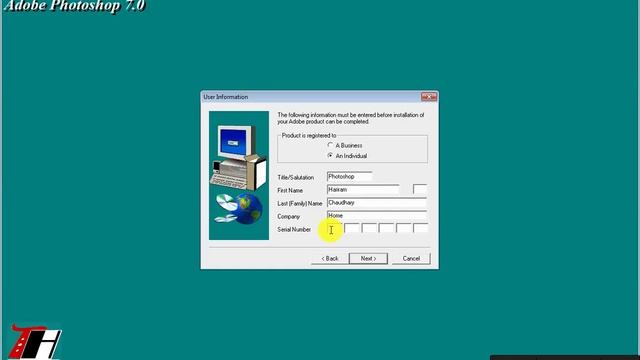Click the third Serial Number box
This screenshot has height=360, width=640.
369,229
